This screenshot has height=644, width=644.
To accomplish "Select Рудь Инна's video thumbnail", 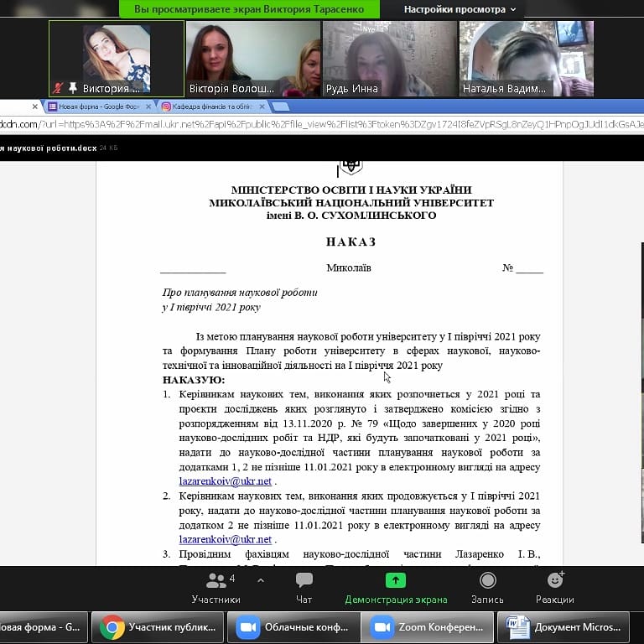I will (x=390, y=59).
